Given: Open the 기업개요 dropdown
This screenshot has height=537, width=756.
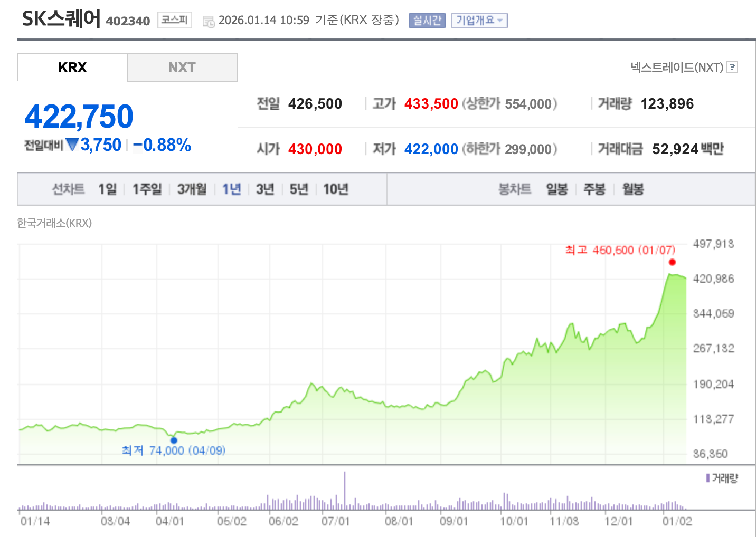Looking at the screenshot, I should pos(478,21).
